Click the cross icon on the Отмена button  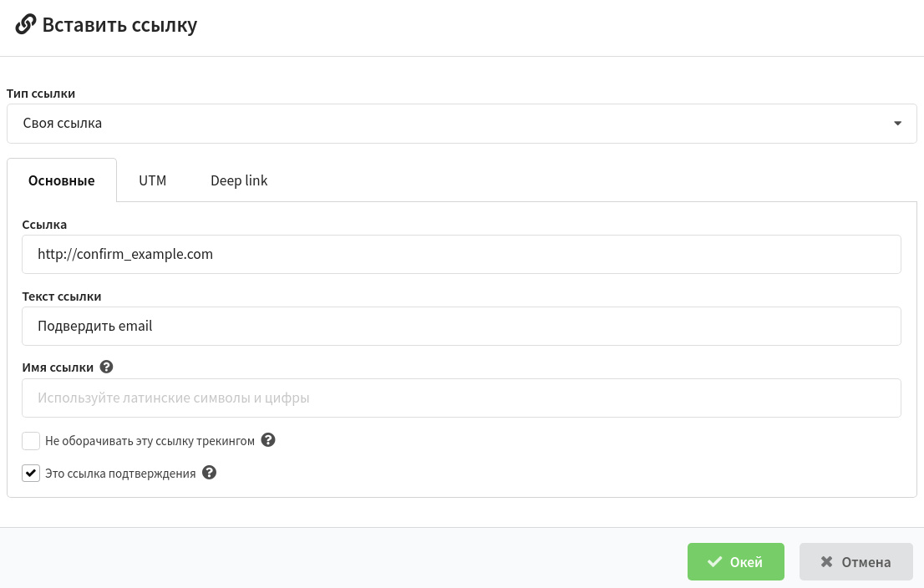(826, 562)
